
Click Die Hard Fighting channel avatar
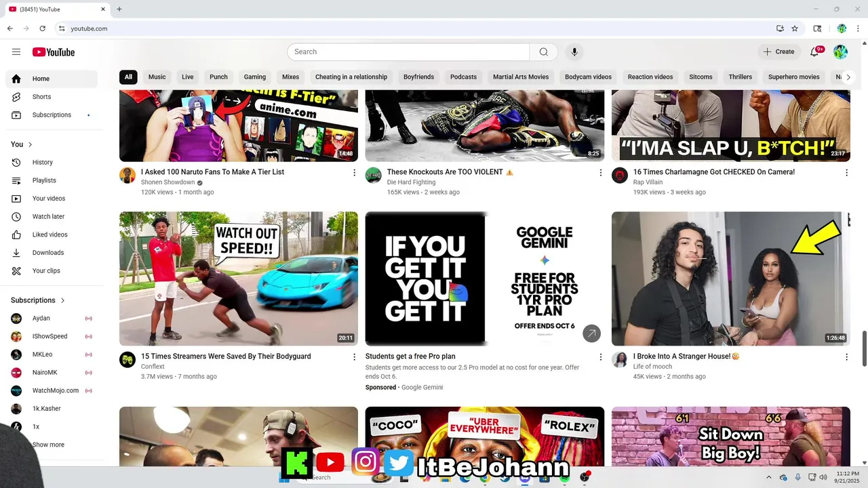coord(374,176)
